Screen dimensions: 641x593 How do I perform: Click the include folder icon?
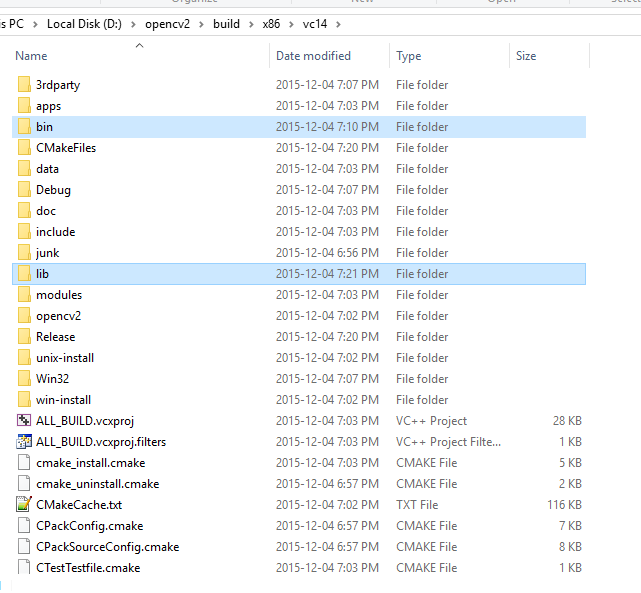[x=24, y=232]
